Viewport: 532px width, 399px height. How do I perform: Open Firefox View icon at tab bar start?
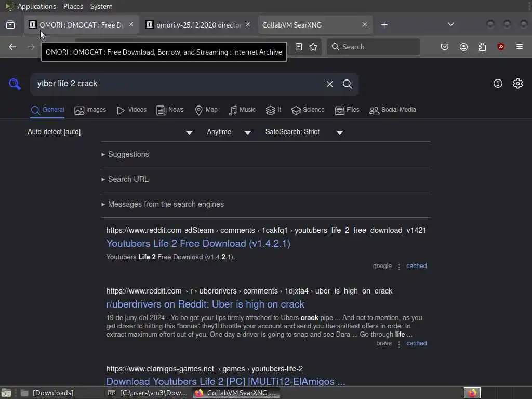click(x=10, y=25)
